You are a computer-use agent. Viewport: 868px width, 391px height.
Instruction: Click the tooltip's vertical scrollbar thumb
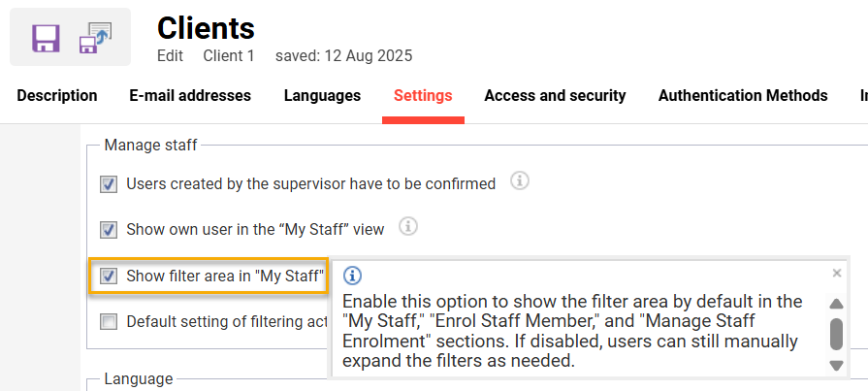tap(836, 333)
